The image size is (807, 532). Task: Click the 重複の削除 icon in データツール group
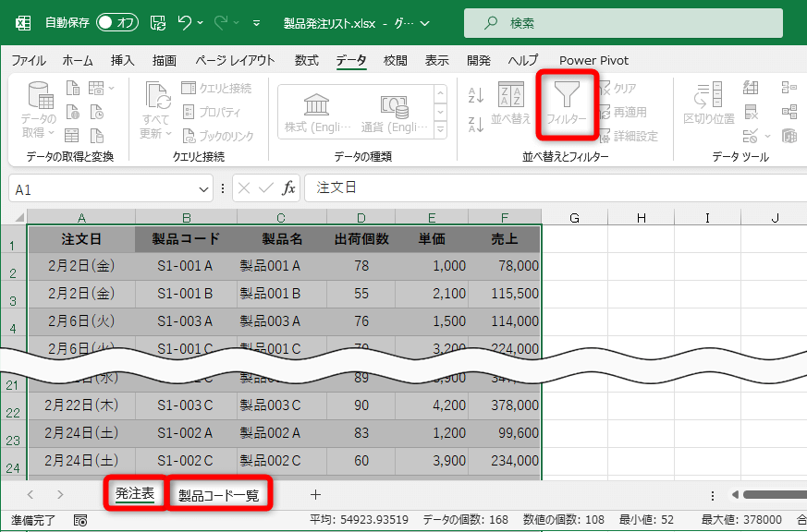click(x=750, y=113)
